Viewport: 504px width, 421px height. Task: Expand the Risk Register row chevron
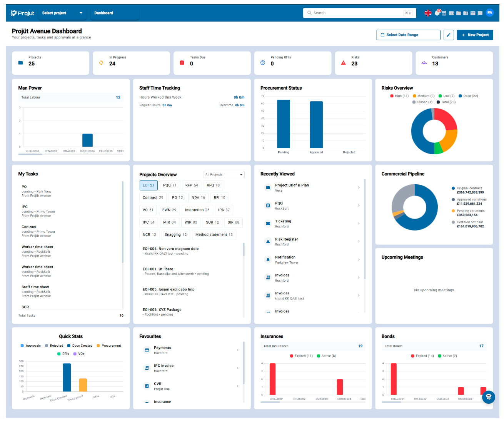(359, 242)
